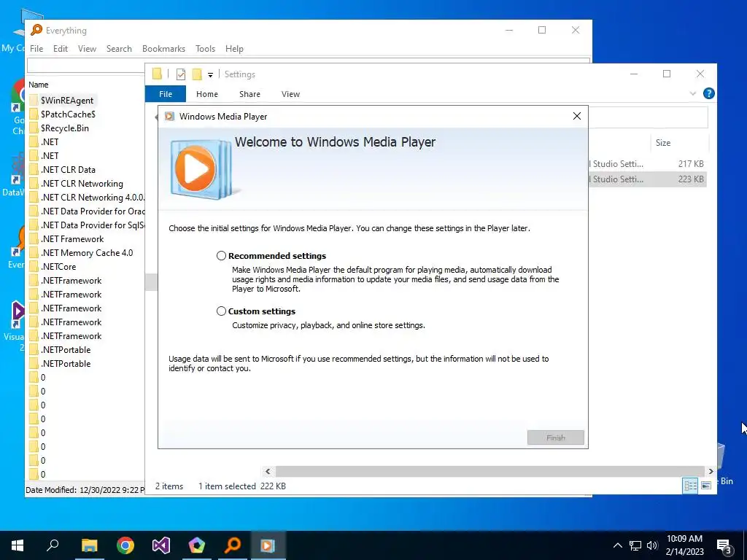Open the clock and date flyout
747x560 pixels.
684,545
